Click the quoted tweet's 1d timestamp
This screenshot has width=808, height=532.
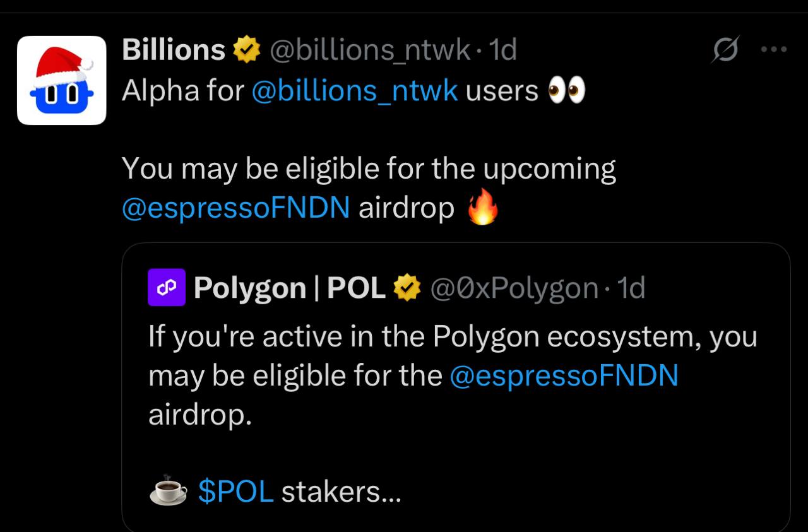click(x=631, y=288)
